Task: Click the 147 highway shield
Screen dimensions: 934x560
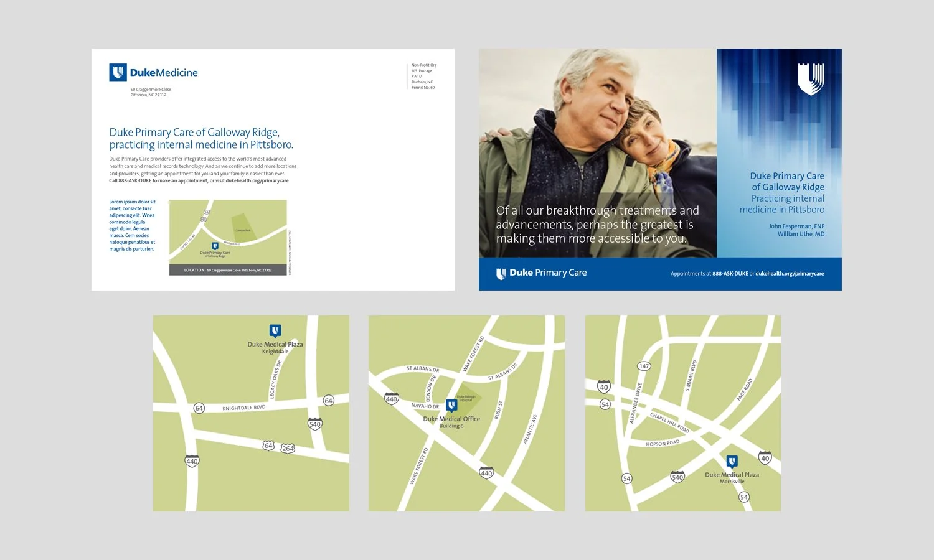Action: click(644, 366)
